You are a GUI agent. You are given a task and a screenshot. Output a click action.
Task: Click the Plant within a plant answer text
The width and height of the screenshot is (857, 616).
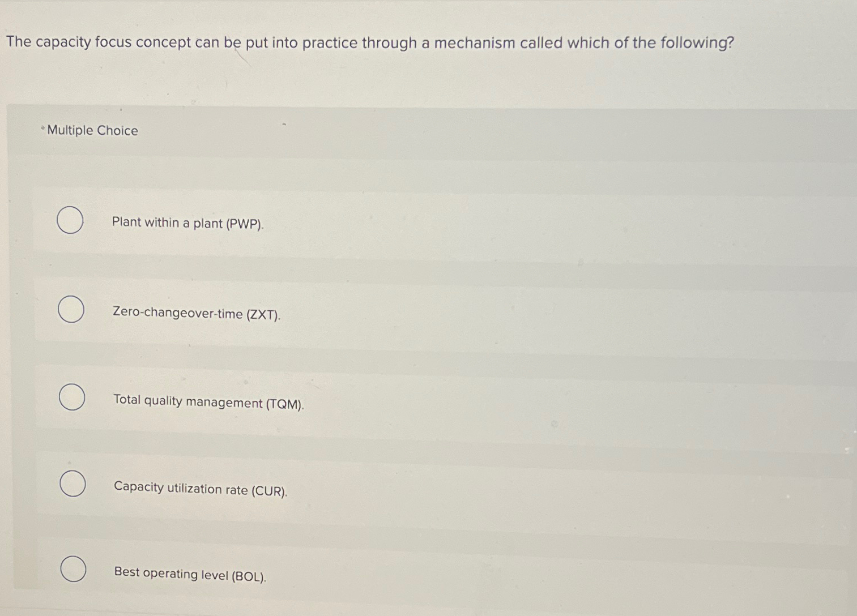tap(188, 223)
